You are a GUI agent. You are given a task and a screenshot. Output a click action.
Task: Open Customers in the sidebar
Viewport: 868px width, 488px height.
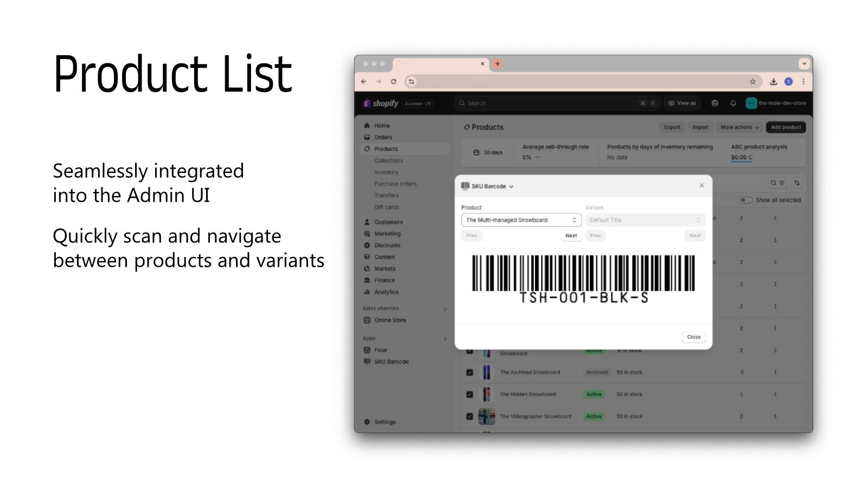388,222
